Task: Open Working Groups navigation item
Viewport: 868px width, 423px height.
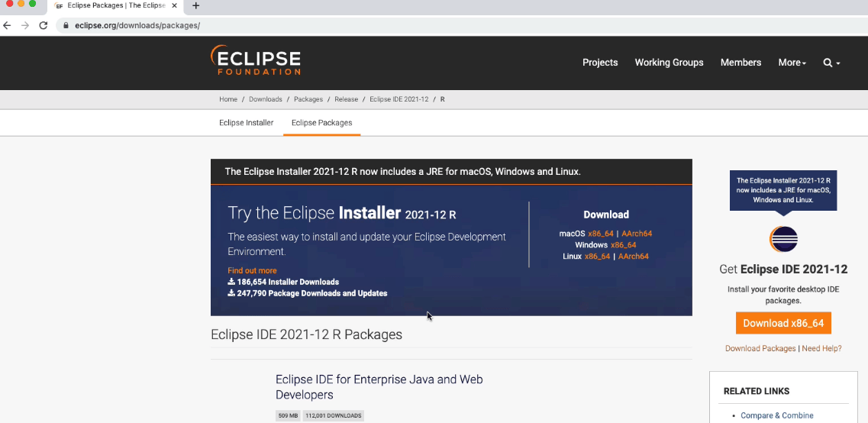Action: [669, 63]
